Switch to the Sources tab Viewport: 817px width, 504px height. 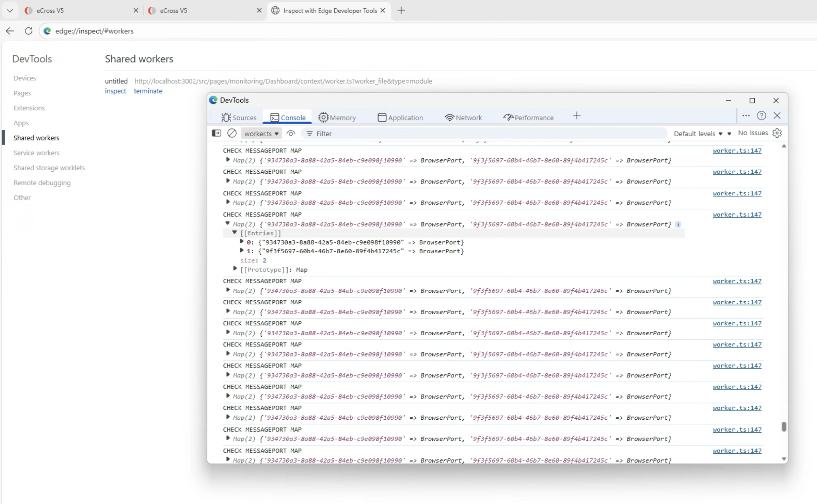coord(239,117)
